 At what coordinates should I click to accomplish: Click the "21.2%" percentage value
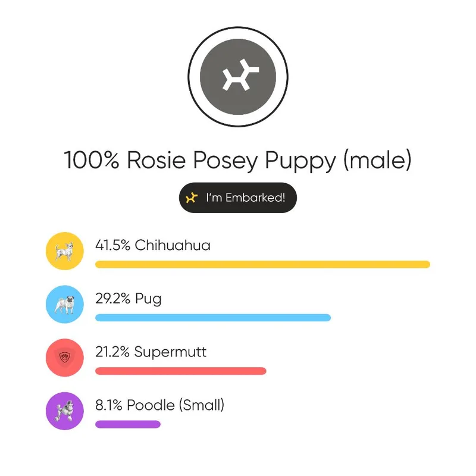113,352
